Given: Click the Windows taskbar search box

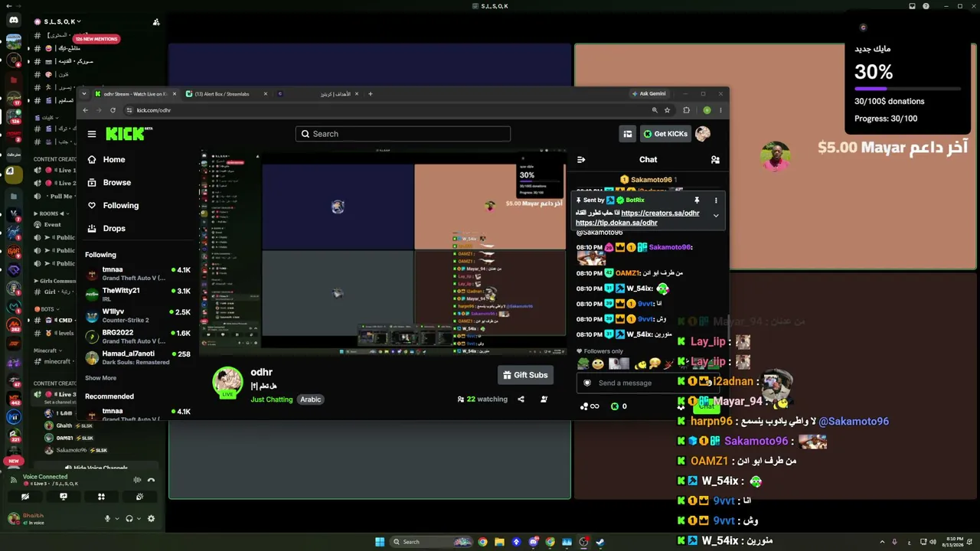Looking at the screenshot, I should click(433, 542).
